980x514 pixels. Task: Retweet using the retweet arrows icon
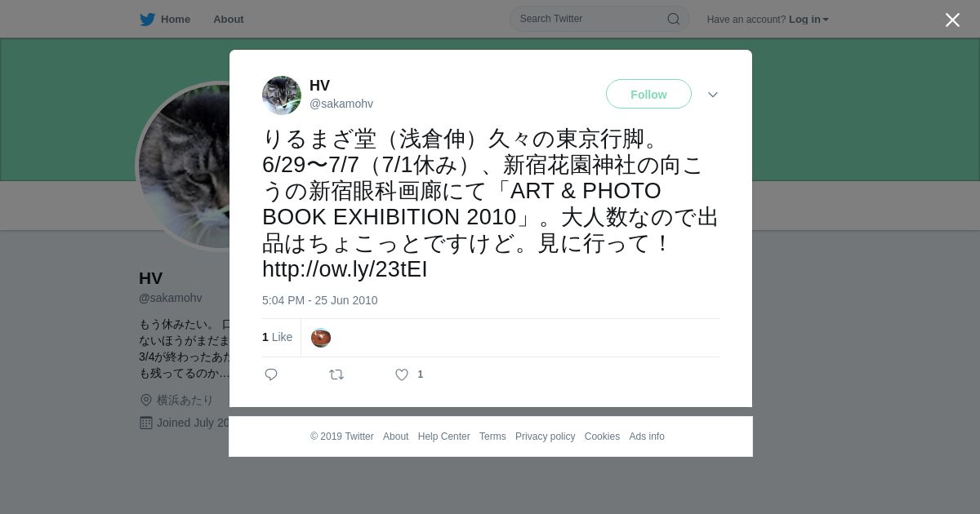point(336,374)
